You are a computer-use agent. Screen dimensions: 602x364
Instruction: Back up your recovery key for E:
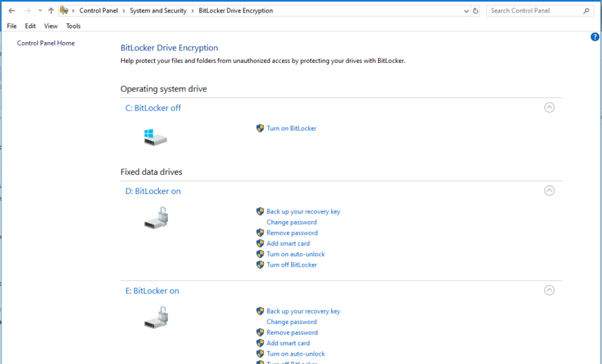click(x=303, y=311)
